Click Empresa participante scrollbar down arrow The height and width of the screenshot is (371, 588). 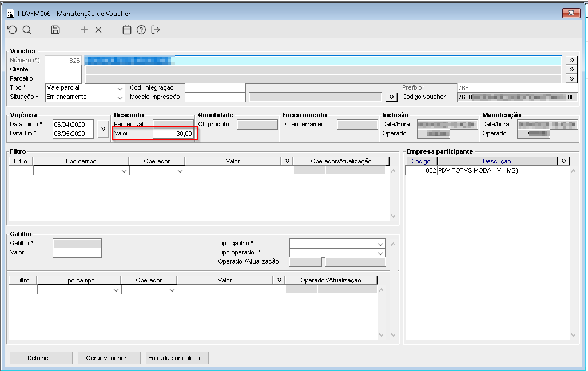click(573, 335)
